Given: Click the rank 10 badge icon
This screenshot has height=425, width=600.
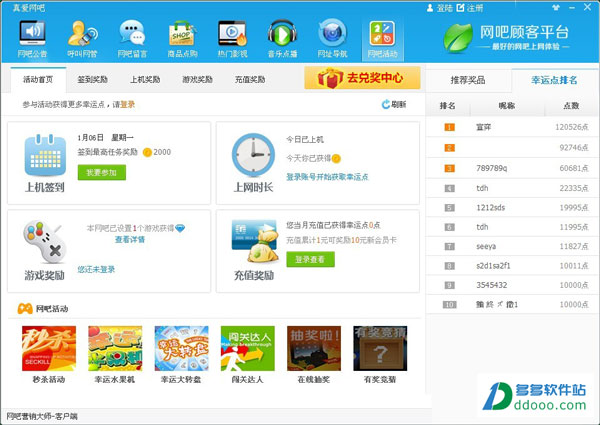Looking at the screenshot, I should point(450,305).
